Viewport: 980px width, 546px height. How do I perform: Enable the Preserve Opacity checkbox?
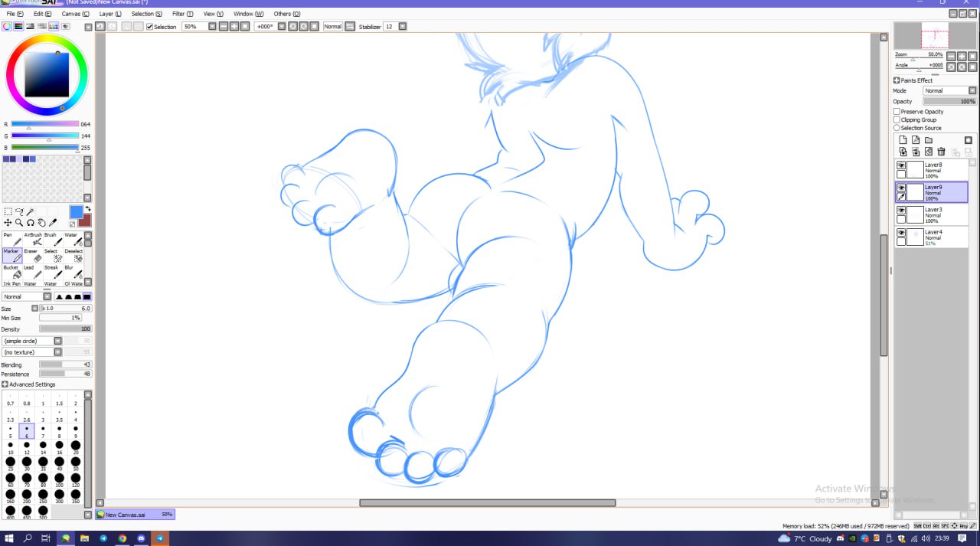[897, 112]
